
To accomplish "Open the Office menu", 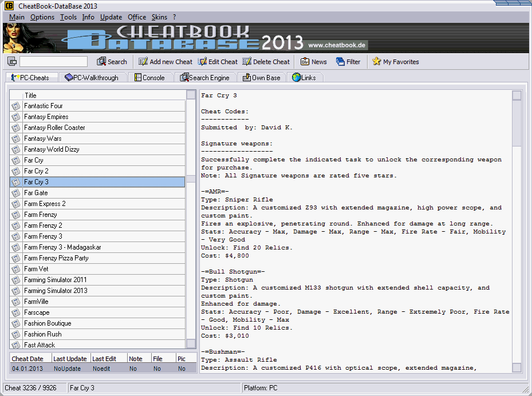I will pyautogui.click(x=137, y=17).
